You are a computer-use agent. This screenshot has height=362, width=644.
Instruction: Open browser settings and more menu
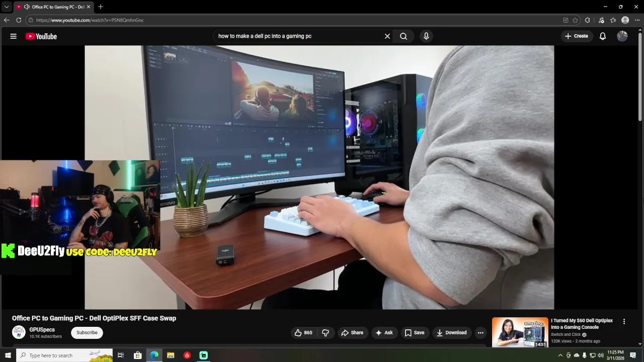click(x=637, y=20)
